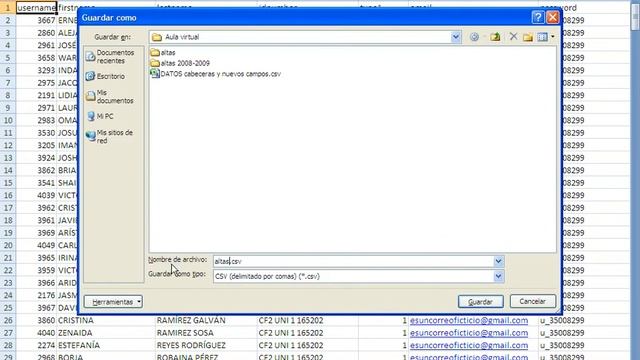Screen dimensions: 640x360
Task: Go up one folder level icon
Action: point(495,37)
